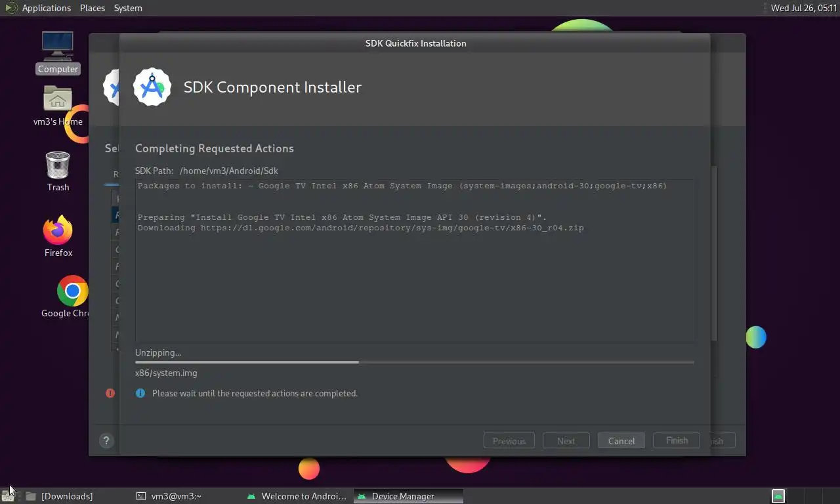Screen dimensions: 840x504
Task: Open the Trash desktop icon
Action: [58, 171]
